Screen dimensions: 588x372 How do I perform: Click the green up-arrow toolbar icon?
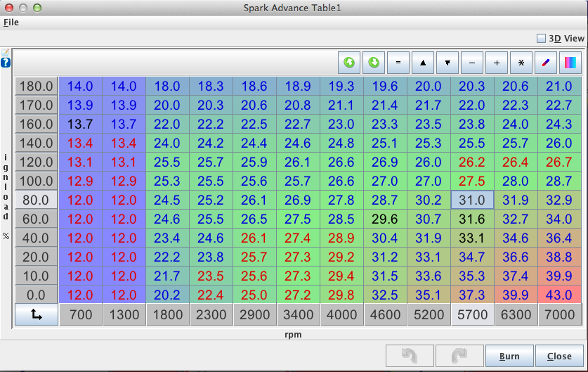(x=349, y=63)
